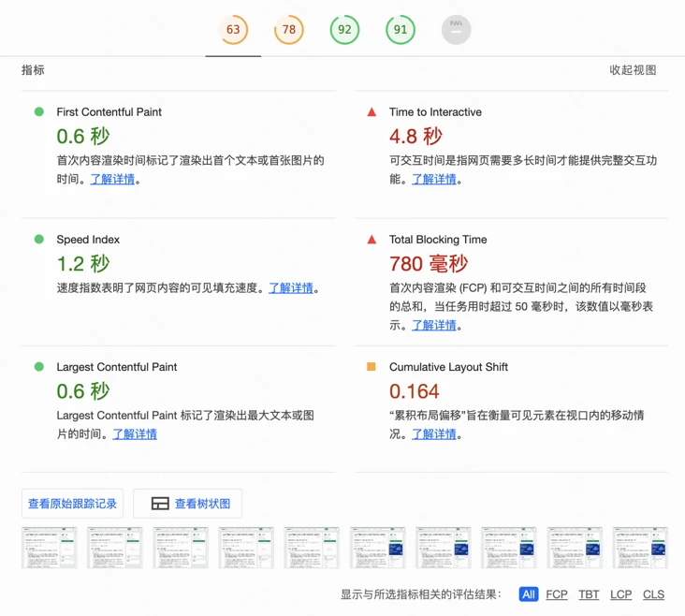Open 了解详情 link under Speed Index

[x=291, y=288]
